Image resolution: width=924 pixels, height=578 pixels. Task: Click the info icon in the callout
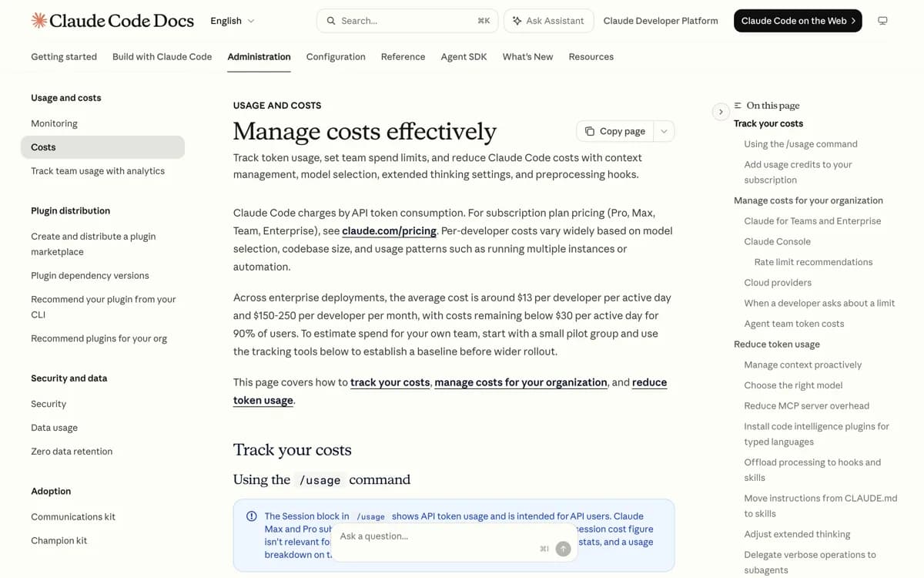pos(252,516)
